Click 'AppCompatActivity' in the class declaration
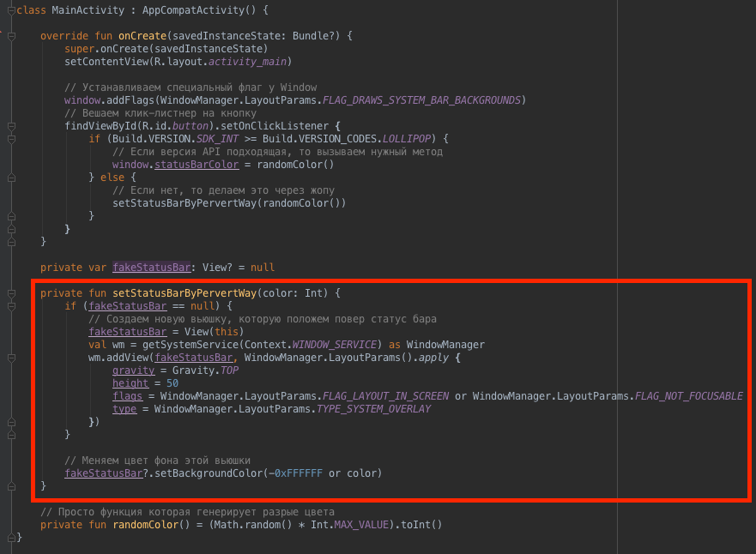Screen dimensions: 756x554 point(193,10)
